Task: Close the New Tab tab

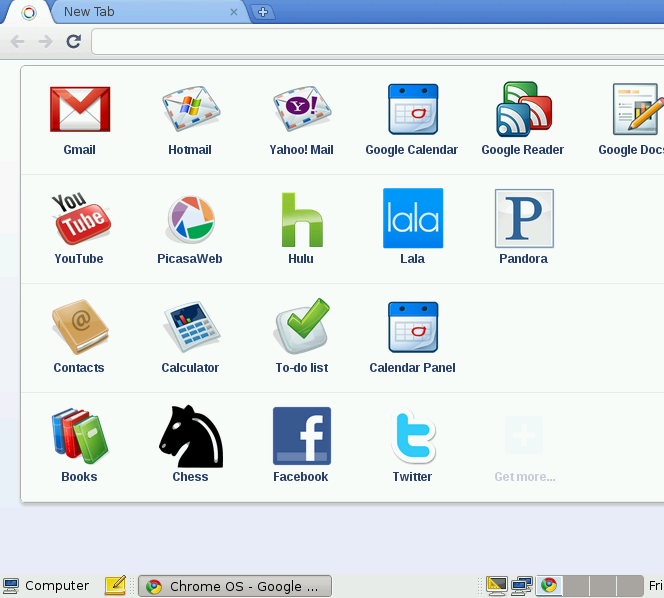Action: [x=234, y=12]
